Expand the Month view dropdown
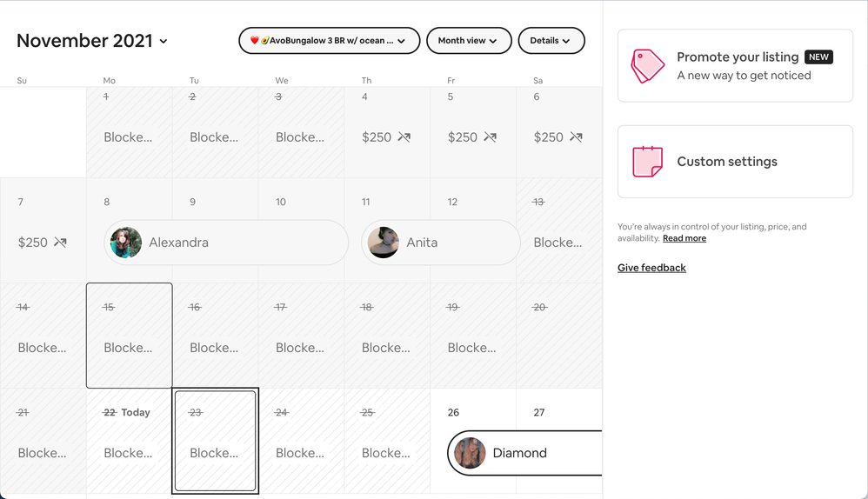This screenshot has width=868, height=499. point(468,41)
